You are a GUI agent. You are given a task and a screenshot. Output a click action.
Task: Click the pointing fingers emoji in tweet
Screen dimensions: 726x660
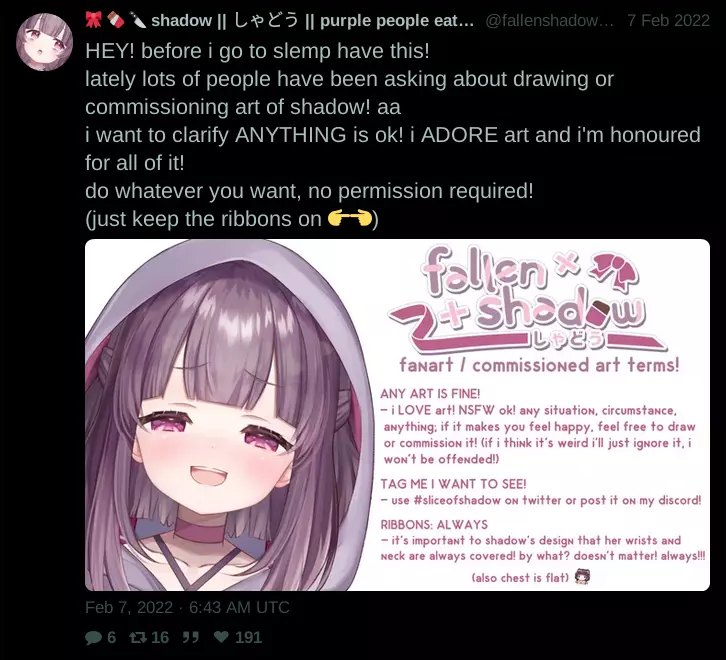350,218
